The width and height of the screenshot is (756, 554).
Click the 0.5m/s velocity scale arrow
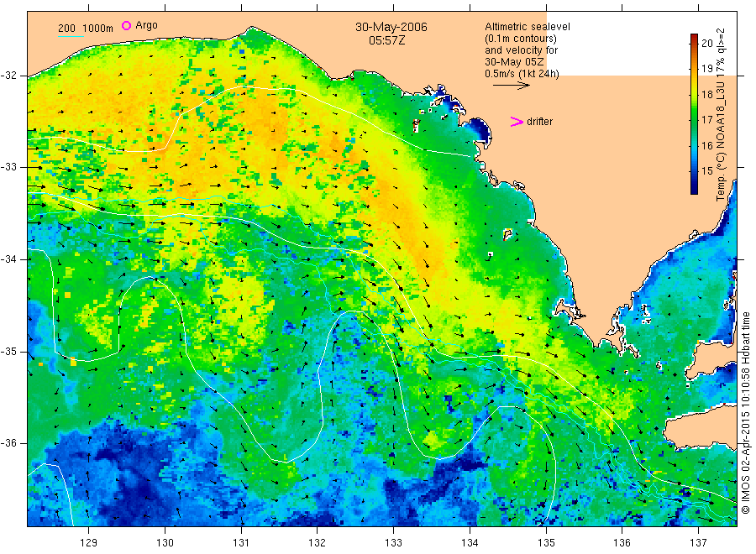tap(511, 86)
